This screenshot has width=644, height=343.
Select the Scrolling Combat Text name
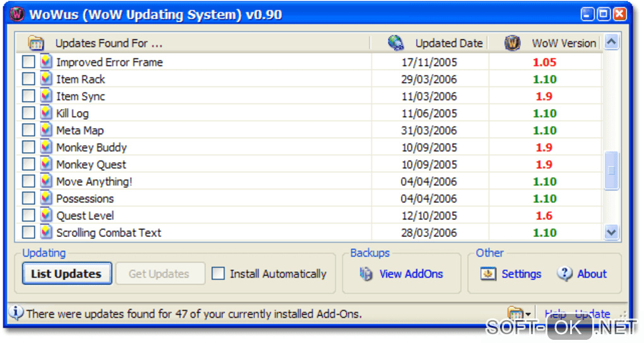pos(109,232)
